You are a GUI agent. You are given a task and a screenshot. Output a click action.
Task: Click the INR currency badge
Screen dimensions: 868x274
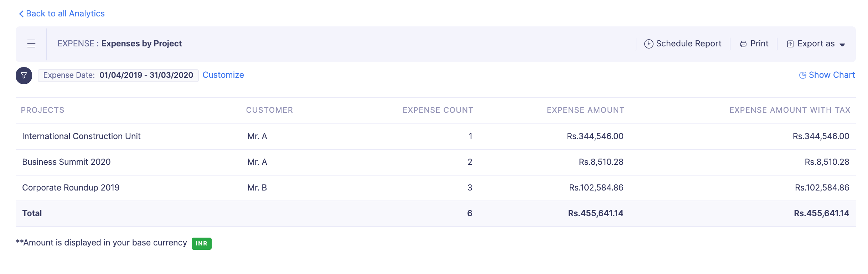tap(201, 244)
